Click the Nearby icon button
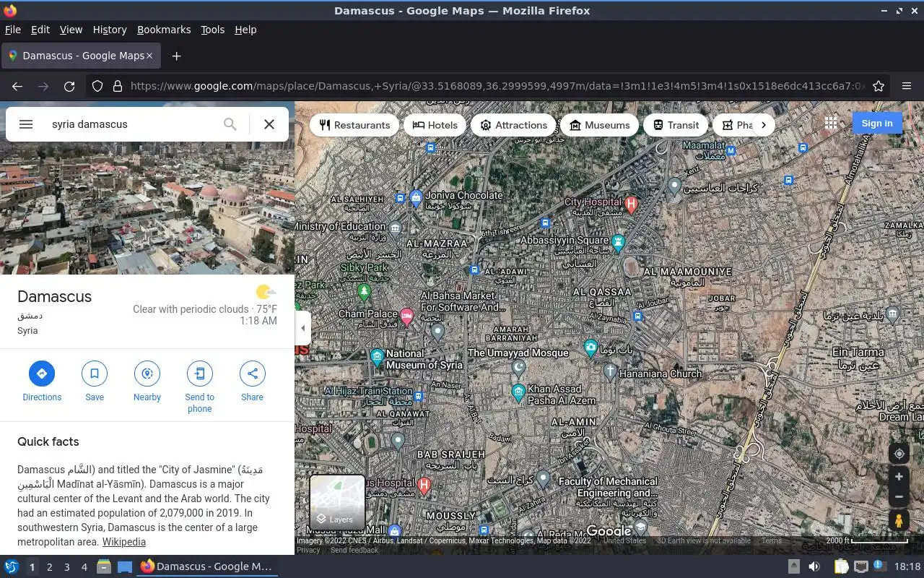The image size is (924, 578). tap(147, 374)
